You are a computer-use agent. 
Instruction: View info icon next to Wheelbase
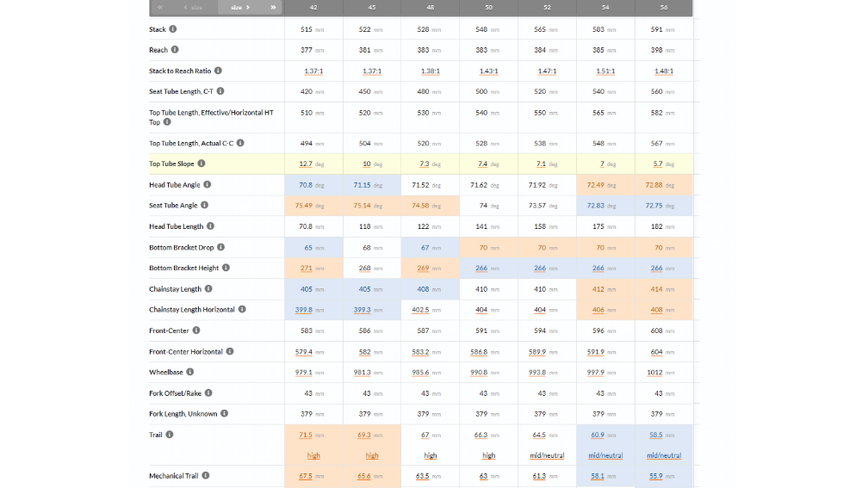click(189, 372)
